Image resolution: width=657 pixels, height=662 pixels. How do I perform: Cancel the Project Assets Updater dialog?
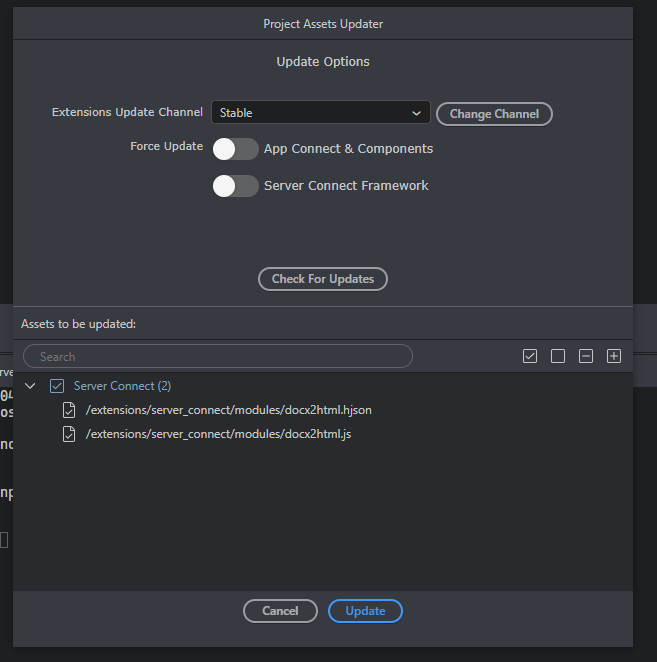click(280, 611)
